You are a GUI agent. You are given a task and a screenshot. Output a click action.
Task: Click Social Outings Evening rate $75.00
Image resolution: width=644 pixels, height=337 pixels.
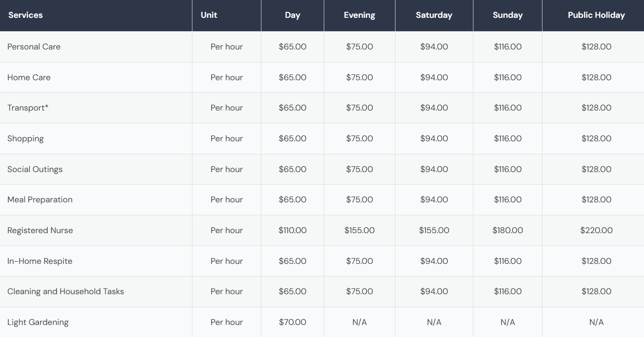[359, 169]
